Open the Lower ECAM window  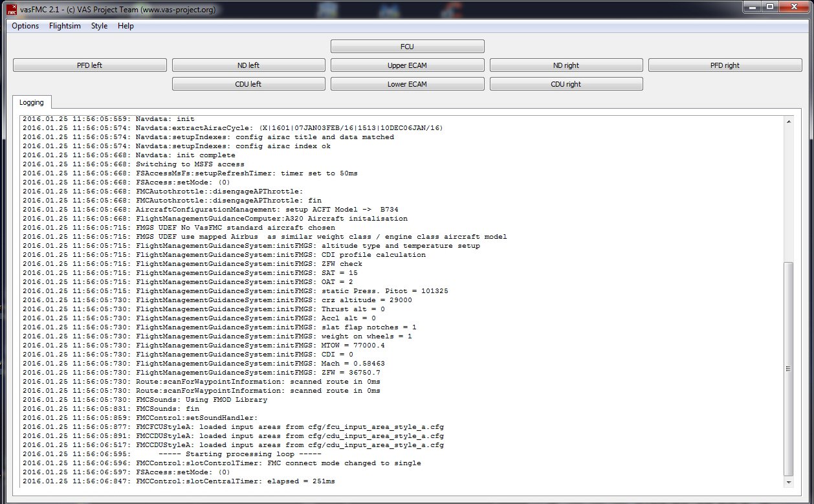407,84
